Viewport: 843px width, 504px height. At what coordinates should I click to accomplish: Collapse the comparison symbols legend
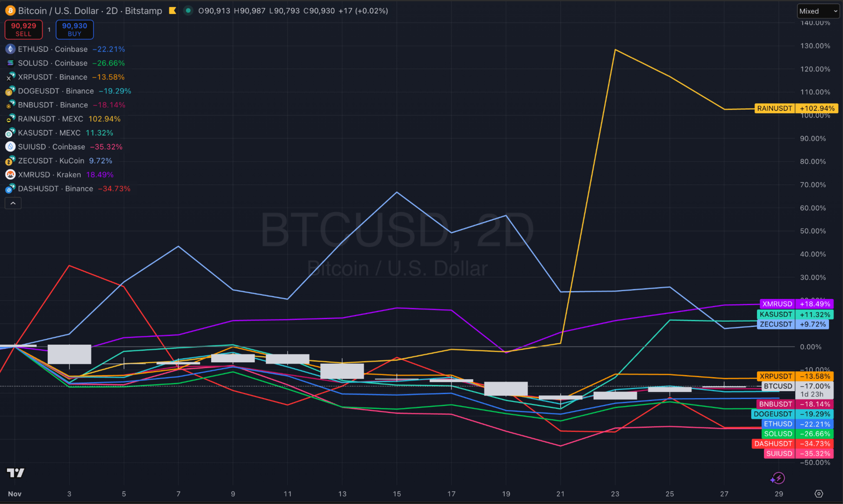click(x=13, y=203)
